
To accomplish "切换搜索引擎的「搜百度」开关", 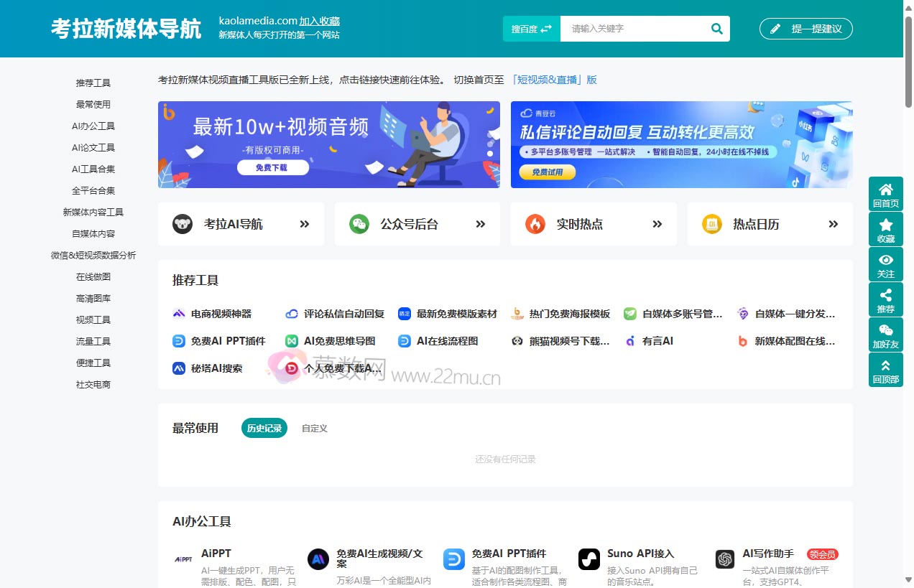I will click(531, 28).
